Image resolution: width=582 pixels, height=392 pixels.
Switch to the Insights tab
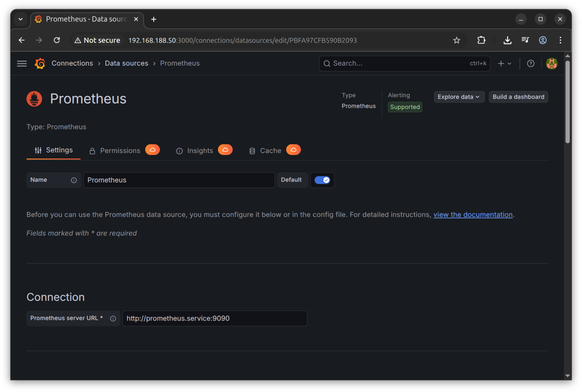pos(204,150)
